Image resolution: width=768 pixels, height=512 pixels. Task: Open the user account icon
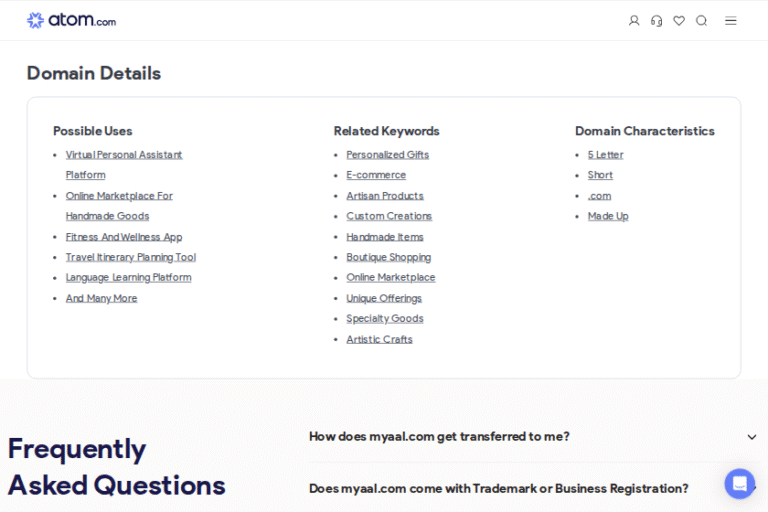634,21
